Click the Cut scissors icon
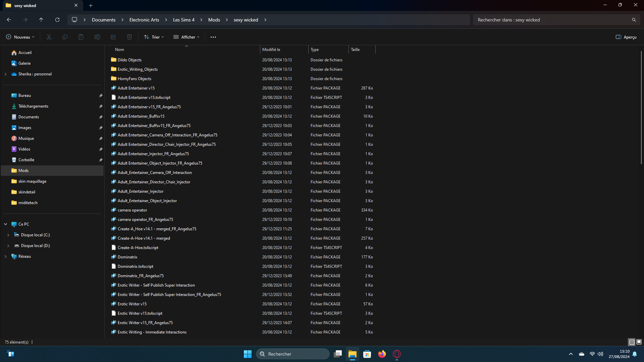The width and height of the screenshot is (644, 362). coord(49,37)
